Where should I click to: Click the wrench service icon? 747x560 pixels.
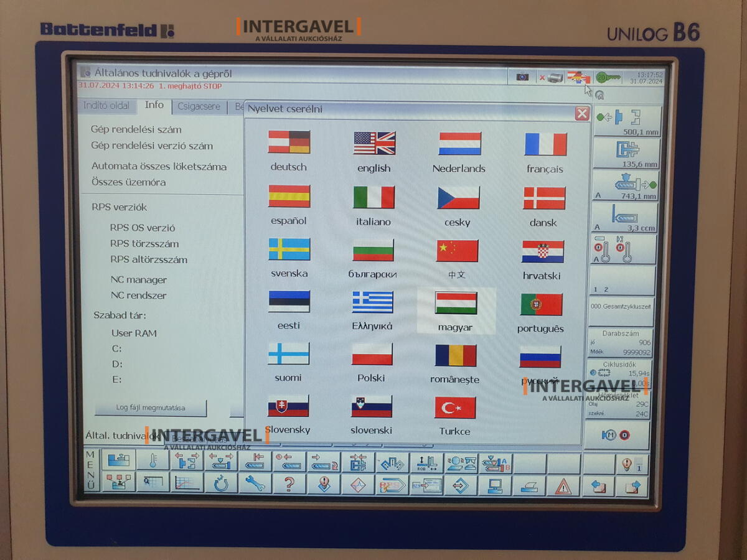(255, 483)
